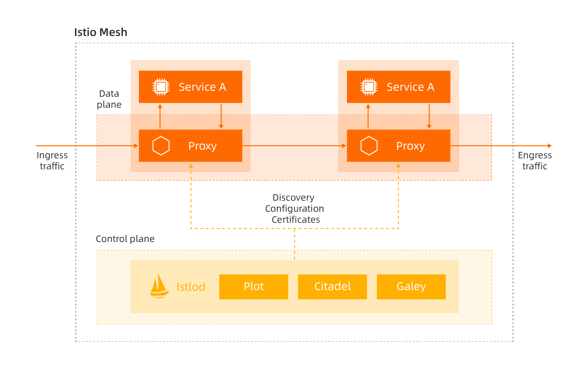Click the Ingress traffic label

[52, 161]
